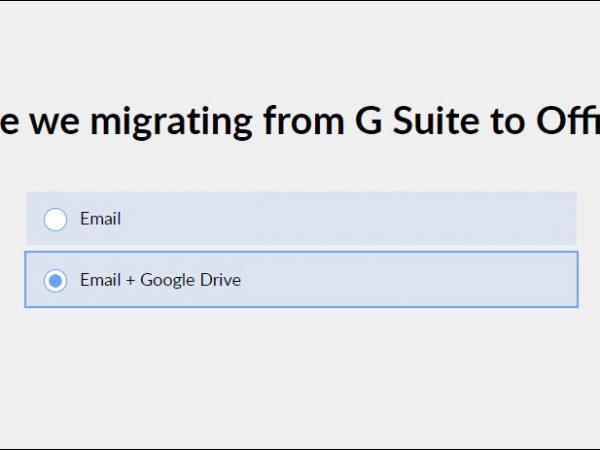Click the word "migrating" in the heading
The image size is (600, 450).
tap(171, 122)
